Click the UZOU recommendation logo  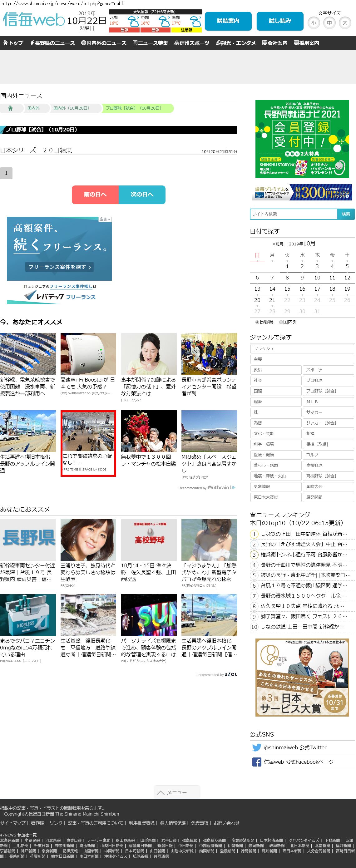coord(231,674)
